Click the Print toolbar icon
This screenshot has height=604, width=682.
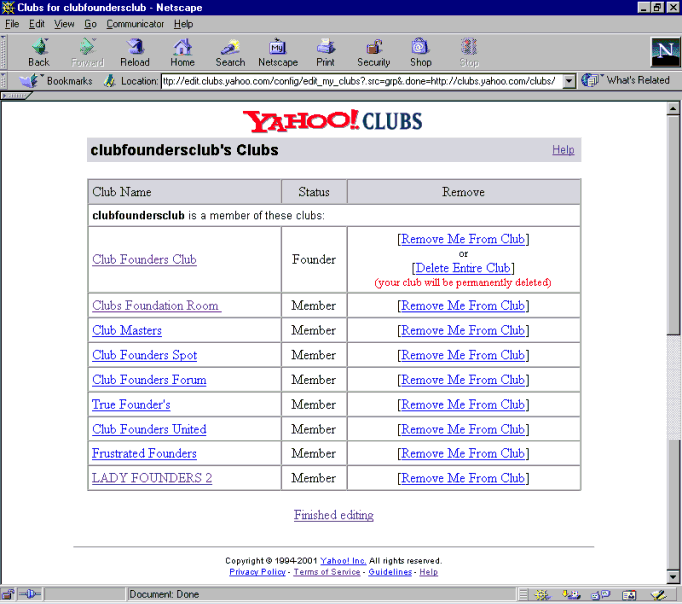(325, 52)
